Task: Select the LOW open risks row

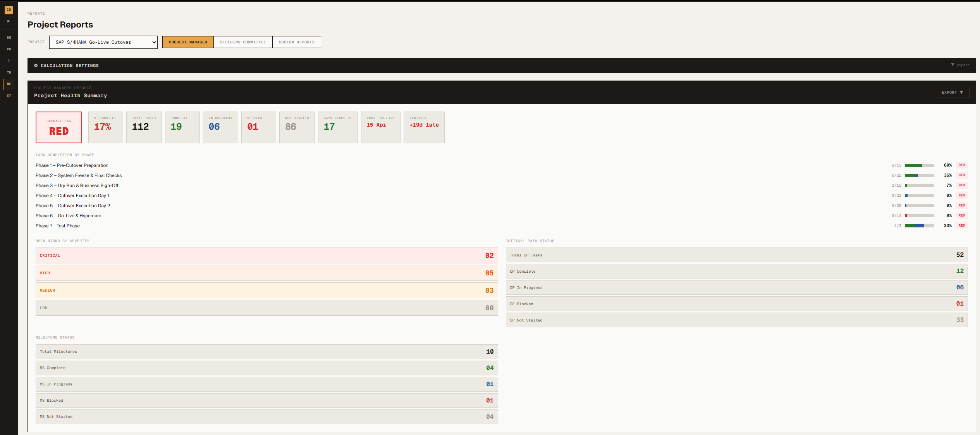Action: coord(266,308)
